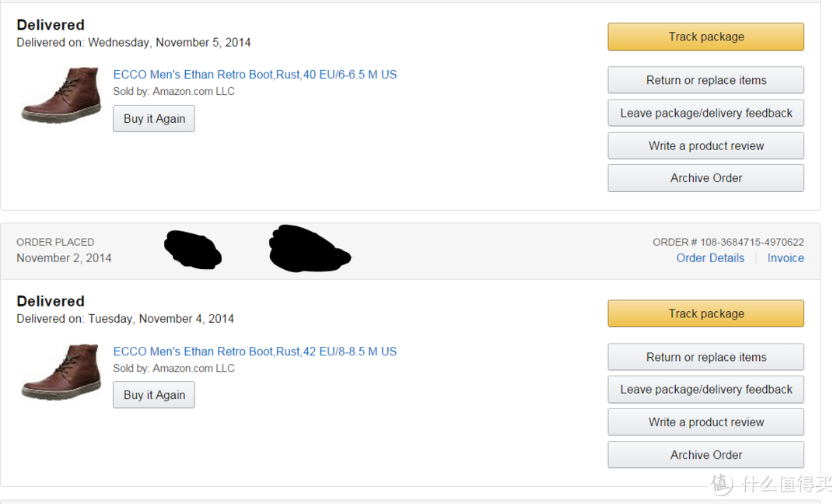The image size is (840, 504).
Task: Click Track package for November 4 delivery
Action: pos(705,313)
